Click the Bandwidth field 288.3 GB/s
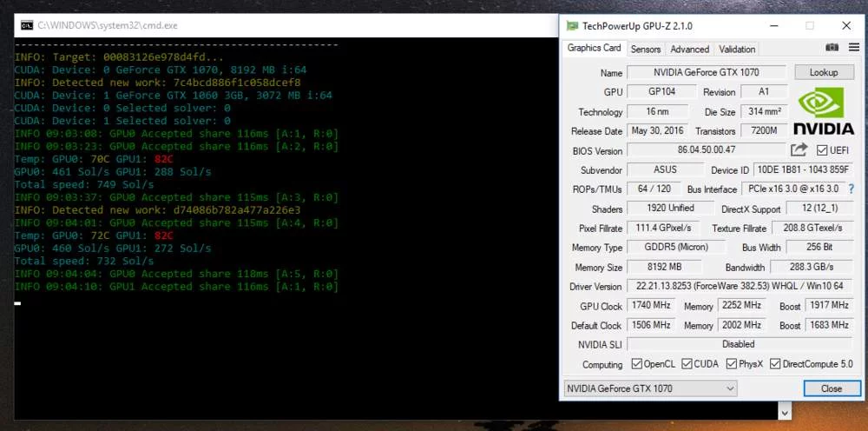The height and width of the screenshot is (431, 868). pyautogui.click(x=812, y=267)
